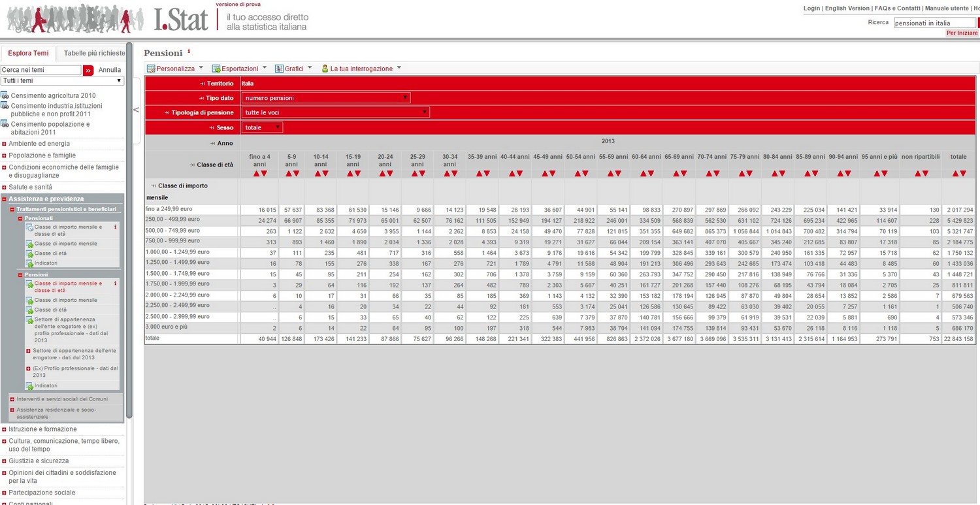The height and width of the screenshot is (505, 980).
Task: Click the row label 3.000 euro e più
Action: 167,327
